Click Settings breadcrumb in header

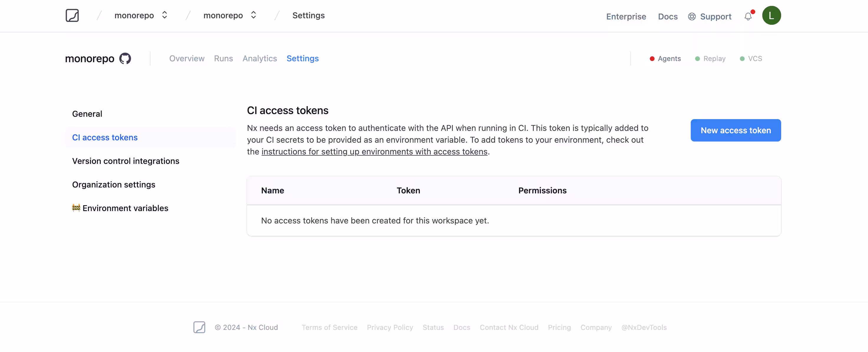tap(308, 15)
